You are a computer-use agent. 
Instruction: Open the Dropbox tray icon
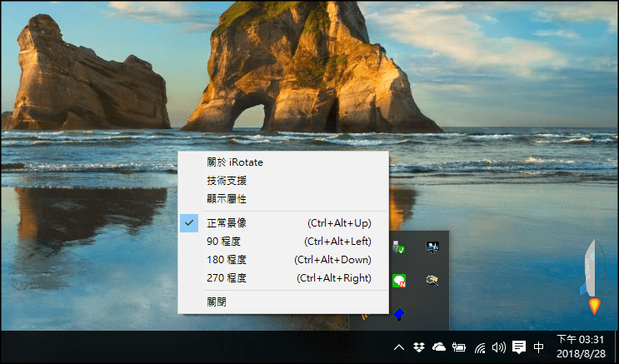click(419, 347)
